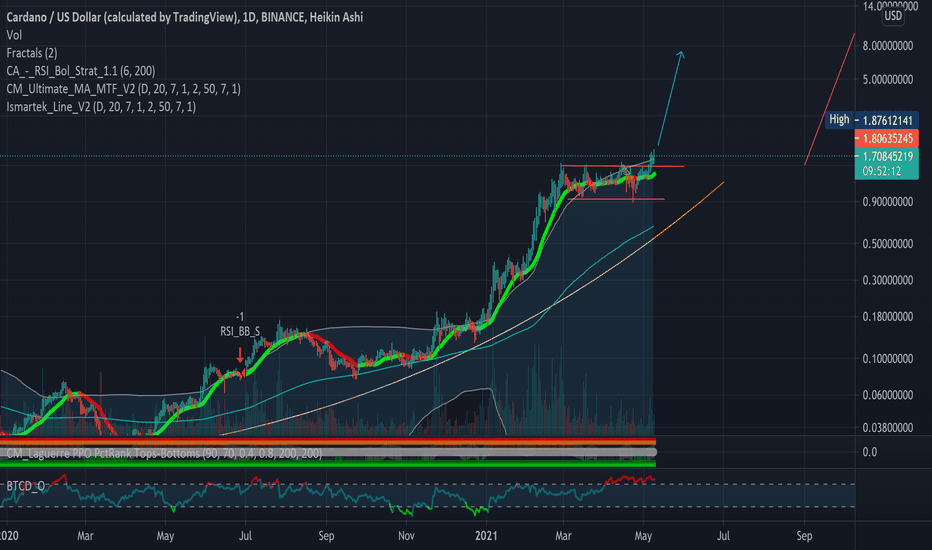Screen dimensions: 932x550
Task: Click the first Sep time axis label
Action: pos(326,536)
